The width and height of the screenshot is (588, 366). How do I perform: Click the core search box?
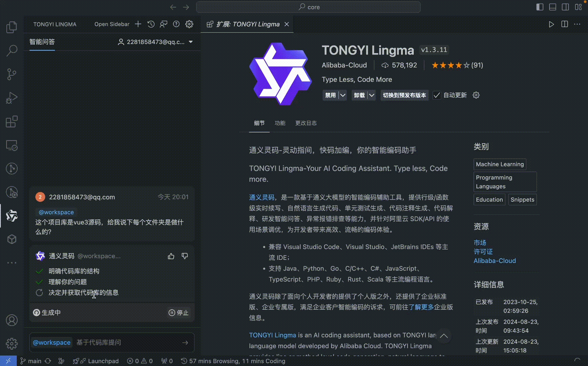click(x=308, y=7)
